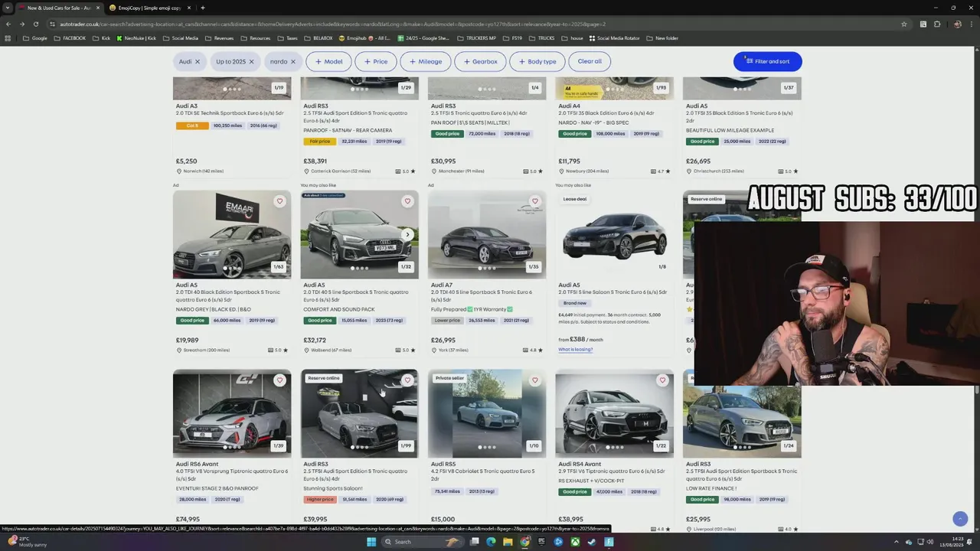The height and width of the screenshot is (551, 980).
Task: Open the Gearbox filter
Action: tap(480, 61)
